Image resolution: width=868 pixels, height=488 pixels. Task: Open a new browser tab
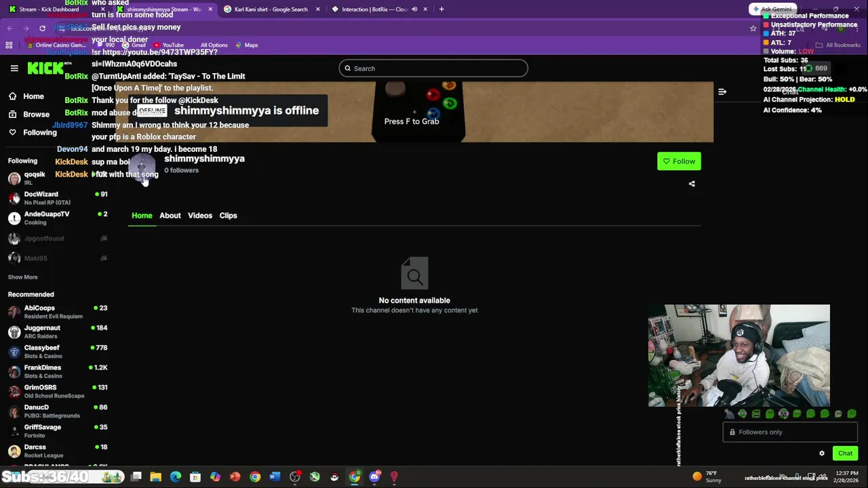pyautogui.click(x=441, y=9)
